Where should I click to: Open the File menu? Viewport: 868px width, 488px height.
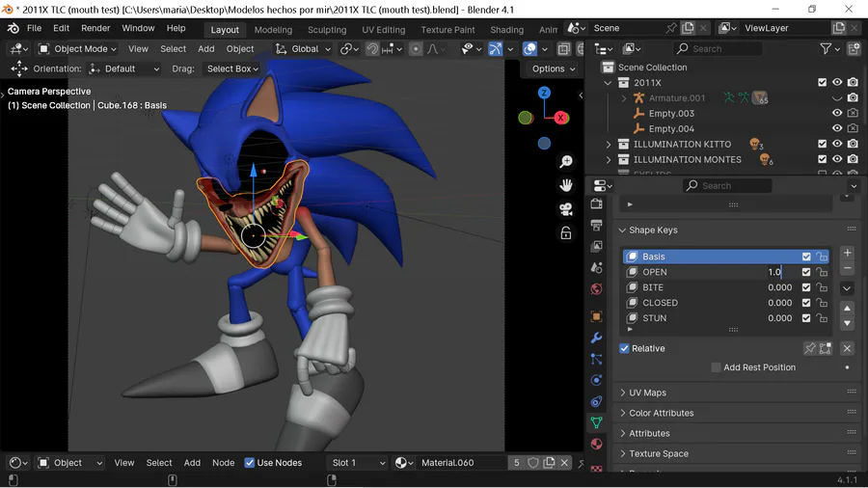35,28
